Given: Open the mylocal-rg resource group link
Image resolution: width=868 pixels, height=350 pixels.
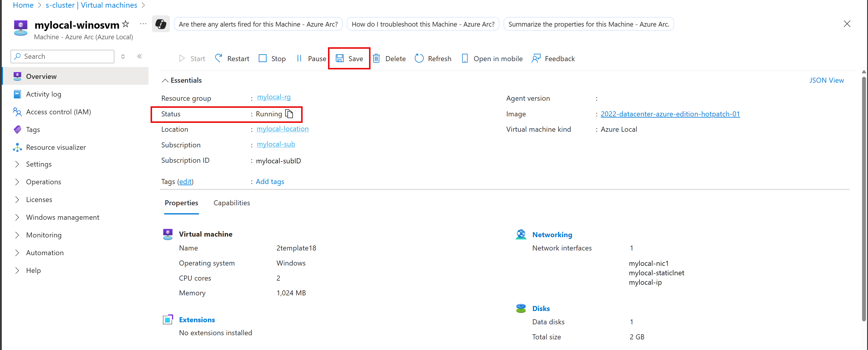Looking at the screenshot, I should click(x=273, y=97).
